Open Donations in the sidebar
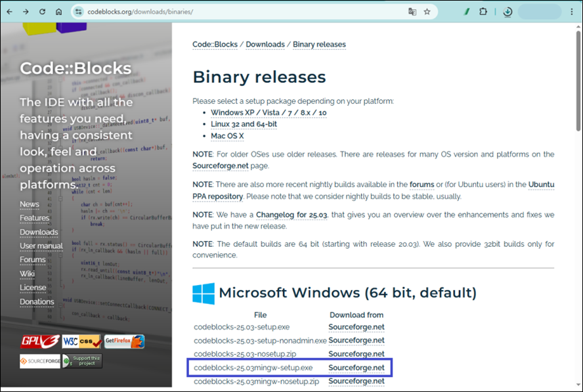Image resolution: width=583 pixels, height=392 pixels. (x=37, y=301)
